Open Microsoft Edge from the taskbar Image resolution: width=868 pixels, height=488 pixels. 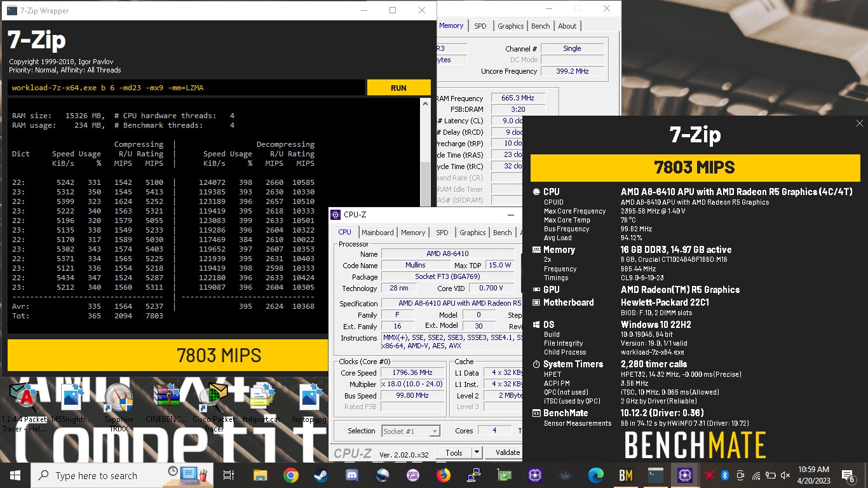click(595, 475)
